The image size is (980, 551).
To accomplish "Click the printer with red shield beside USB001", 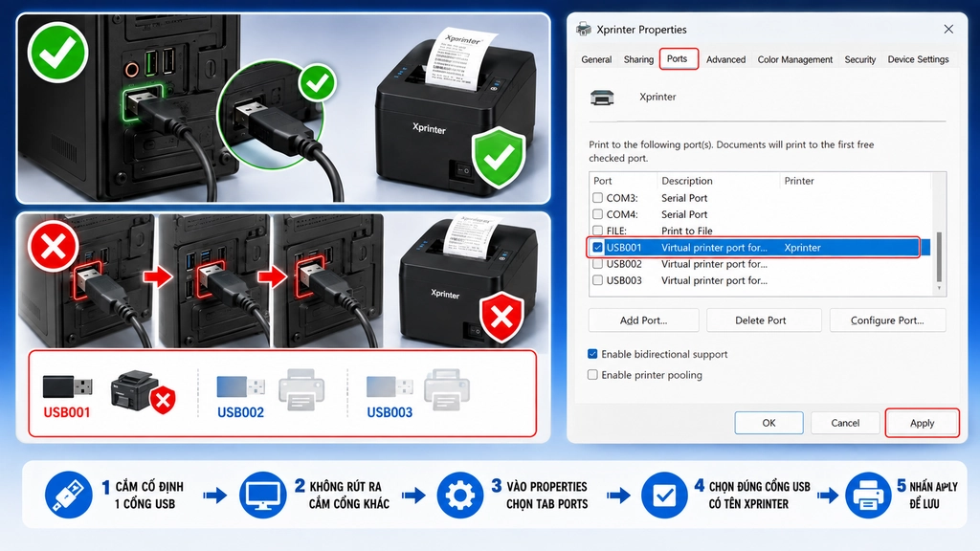I will click(x=144, y=391).
